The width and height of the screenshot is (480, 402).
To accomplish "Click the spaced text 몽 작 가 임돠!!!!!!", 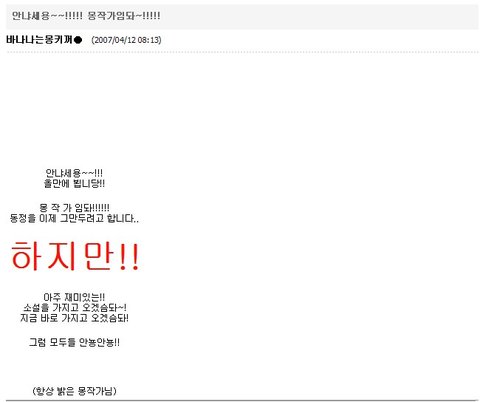I will click(74, 208).
